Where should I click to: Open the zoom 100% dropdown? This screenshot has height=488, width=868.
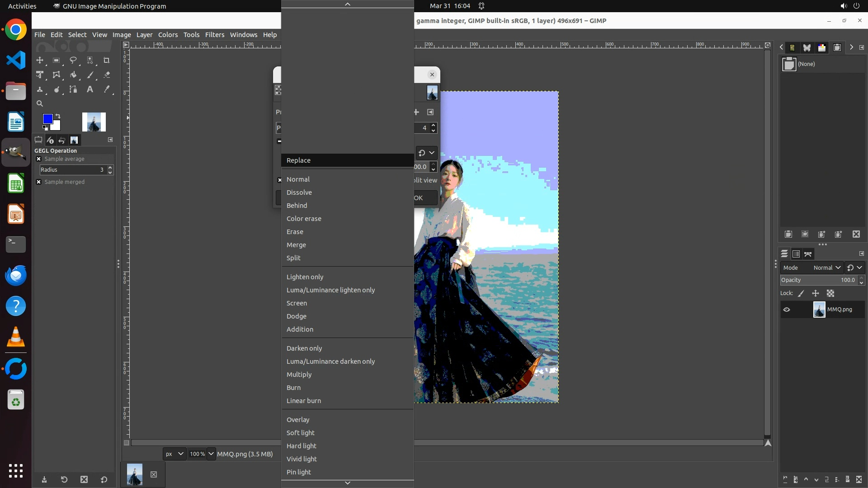pyautogui.click(x=211, y=454)
